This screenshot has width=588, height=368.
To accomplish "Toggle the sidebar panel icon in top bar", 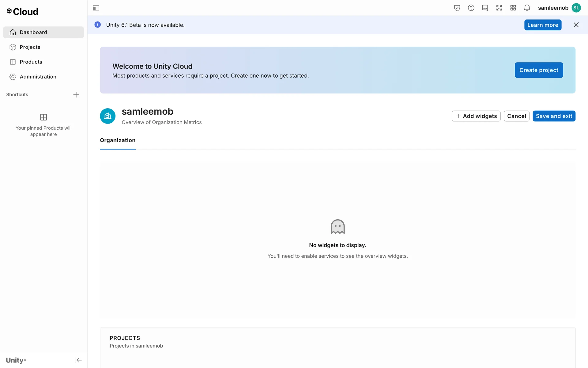I will click(x=96, y=8).
